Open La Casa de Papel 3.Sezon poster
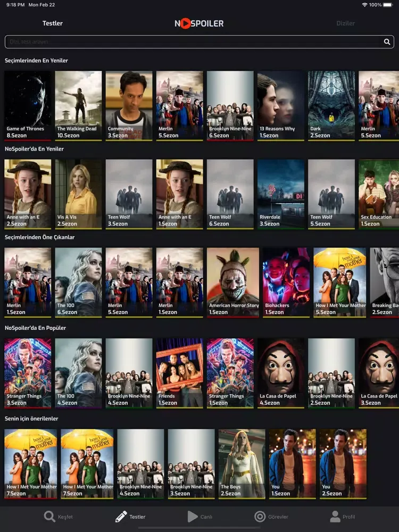399x532 pixels. pyautogui.click(x=379, y=373)
